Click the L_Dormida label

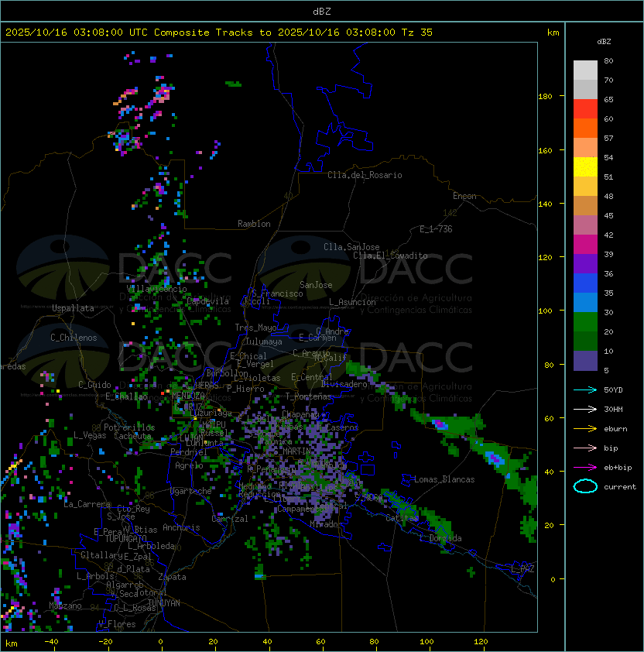click(440, 538)
